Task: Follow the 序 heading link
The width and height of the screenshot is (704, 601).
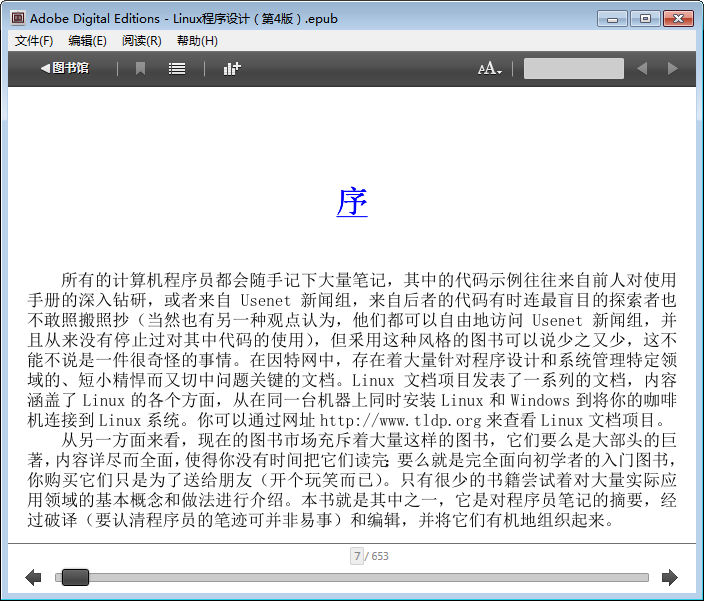Action: pos(352,202)
